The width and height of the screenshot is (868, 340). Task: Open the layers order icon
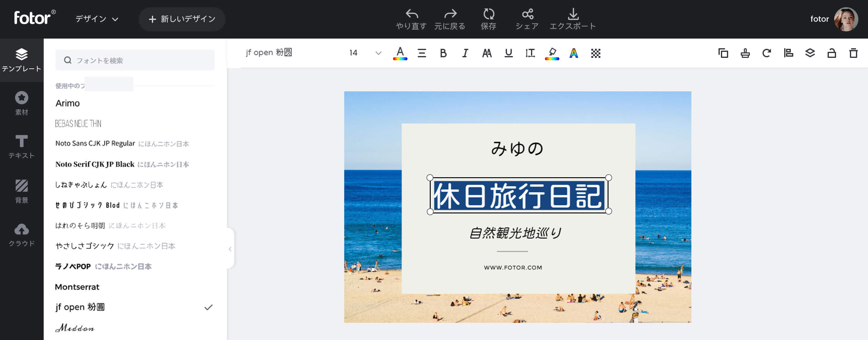(810, 53)
